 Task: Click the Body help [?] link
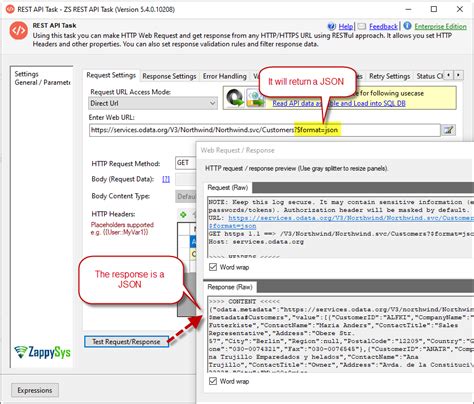coord(166,179)
